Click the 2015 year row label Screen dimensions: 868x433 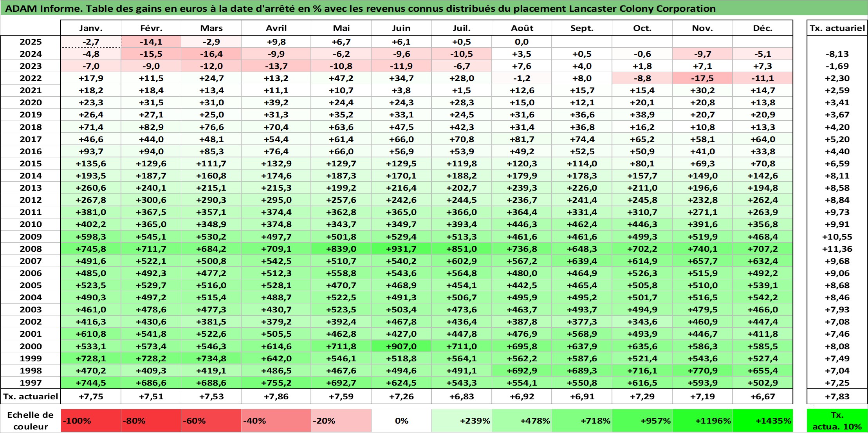click(x=31, y=164)
